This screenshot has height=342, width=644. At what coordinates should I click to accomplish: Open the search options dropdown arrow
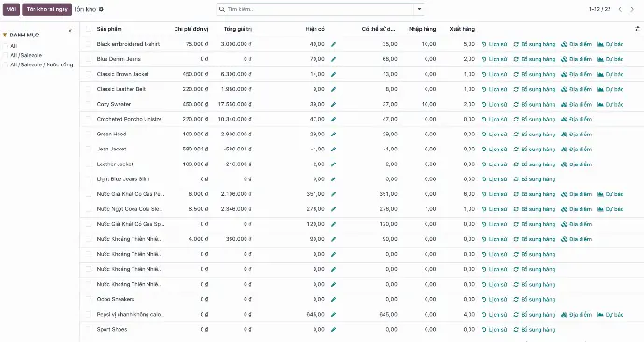(x=419, y=9)
